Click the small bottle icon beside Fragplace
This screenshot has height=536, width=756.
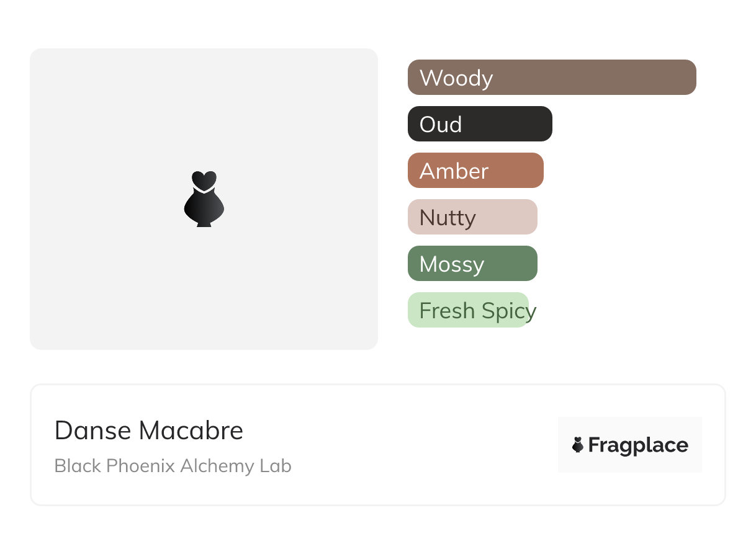(578, 445)
